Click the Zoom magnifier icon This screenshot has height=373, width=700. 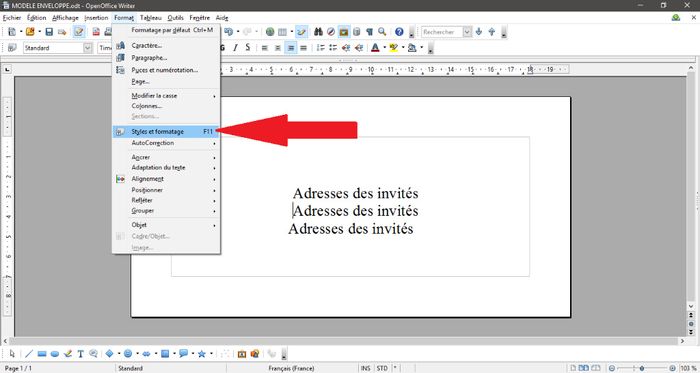pos(382,32)
